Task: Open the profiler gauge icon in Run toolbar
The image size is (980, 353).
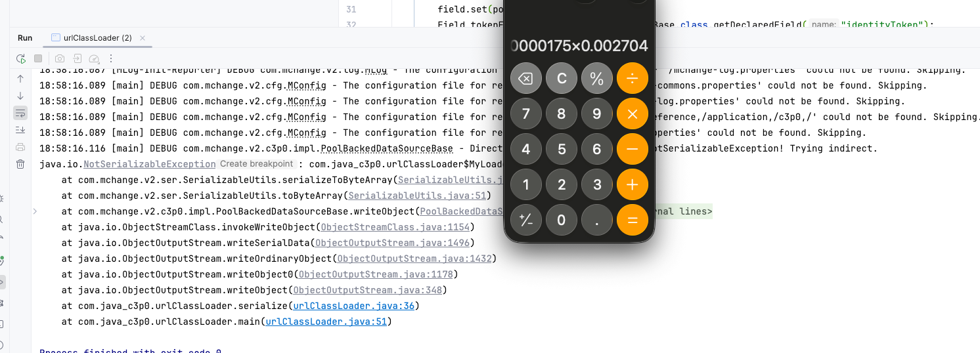Action: (94, 58)
